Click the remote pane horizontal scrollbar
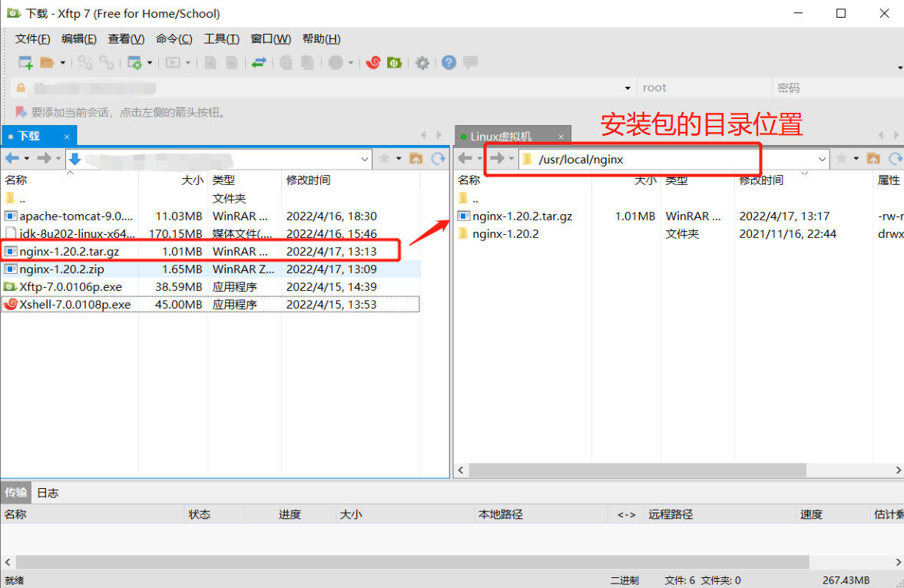The height and width of the screenshot is (588, 904). (x=637, y=471)
